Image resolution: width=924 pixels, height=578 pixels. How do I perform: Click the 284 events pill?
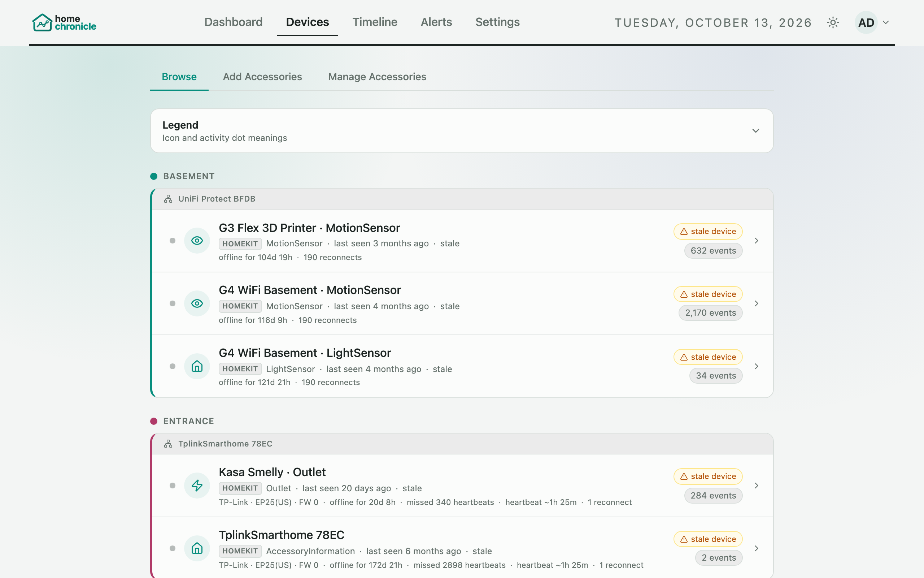tap(713, 495)
